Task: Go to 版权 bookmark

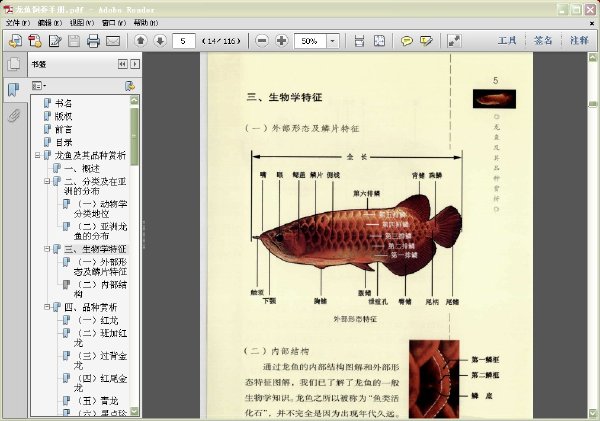Action: tap(64, 116)
